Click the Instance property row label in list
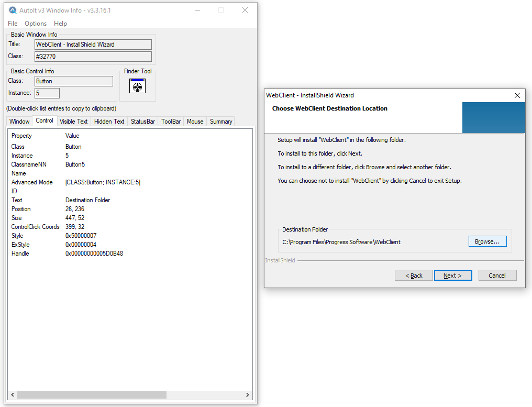 (x=22, y=156)
